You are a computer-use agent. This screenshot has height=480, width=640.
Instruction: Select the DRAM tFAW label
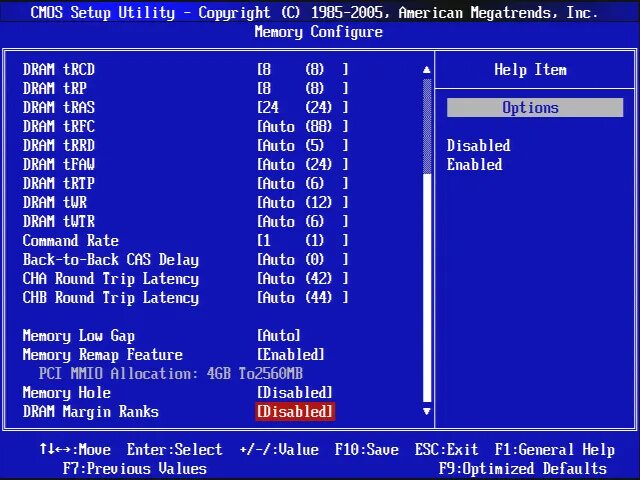pyautogui.click(x=59, y=164)
